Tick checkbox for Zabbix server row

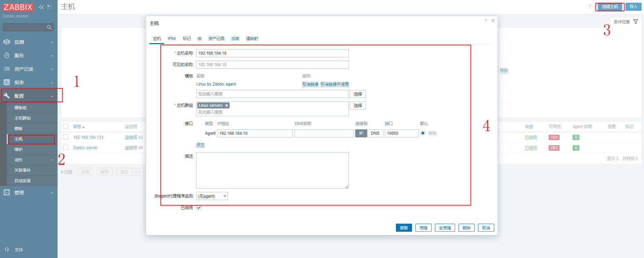tap(66, 148)
